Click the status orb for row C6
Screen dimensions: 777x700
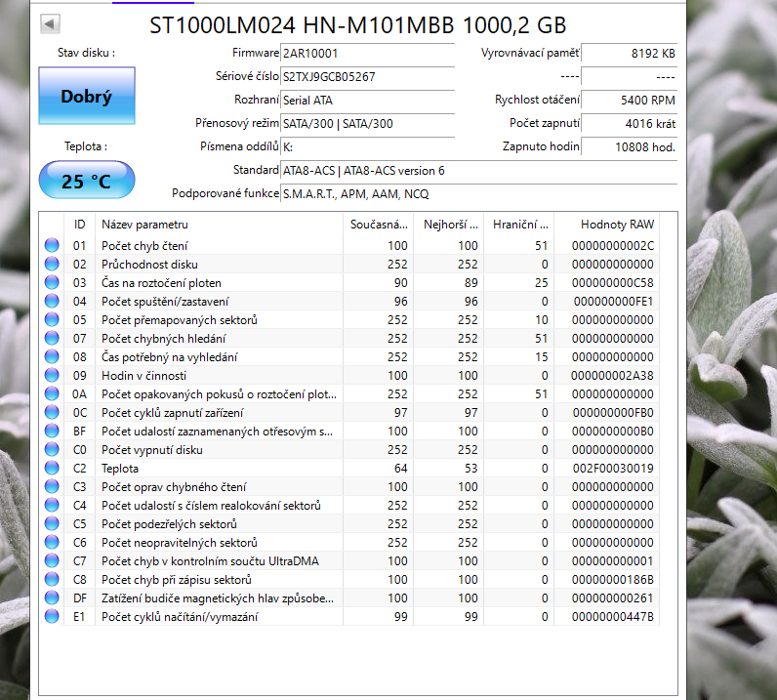click(x=52, y=542)
